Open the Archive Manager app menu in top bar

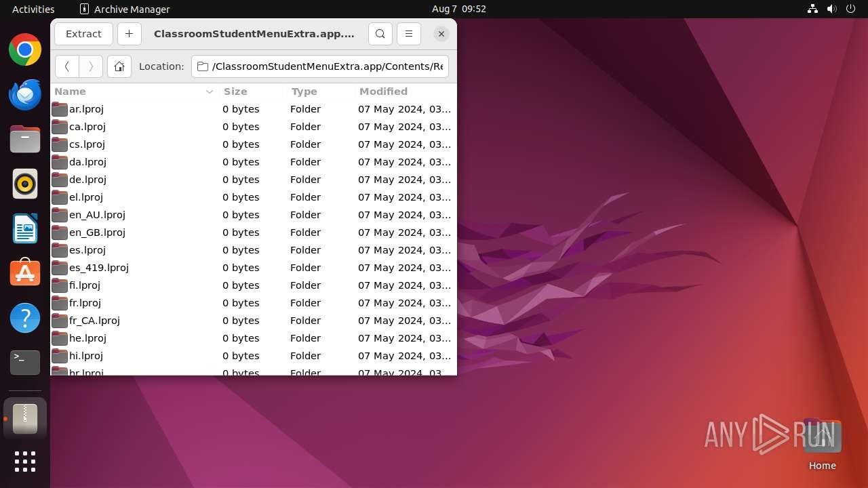tap(125, 9)
